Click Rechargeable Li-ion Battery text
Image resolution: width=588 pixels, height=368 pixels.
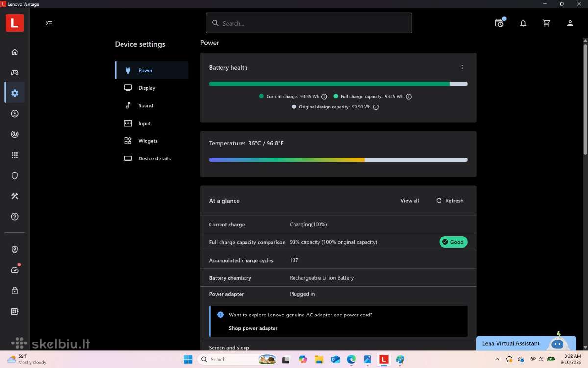coord(321,278)
